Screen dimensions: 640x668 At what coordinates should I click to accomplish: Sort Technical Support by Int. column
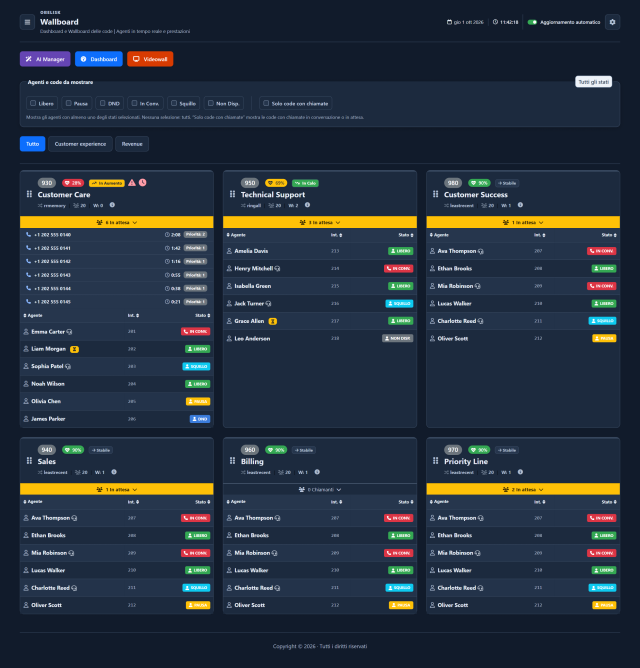click(337, 235)
